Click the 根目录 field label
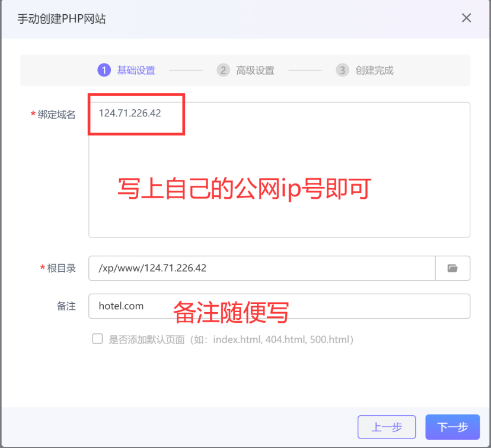Screen dimensions: 491x448 click(62, 268)
